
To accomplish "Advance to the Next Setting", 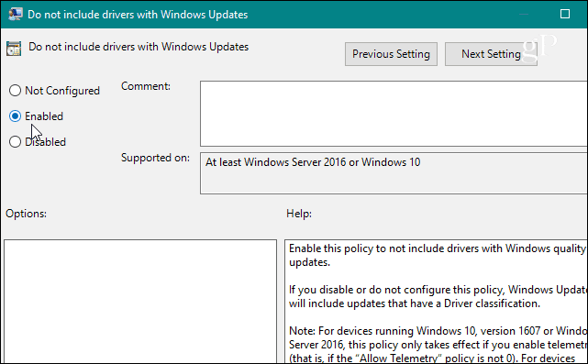I will (x=491, y=54).
